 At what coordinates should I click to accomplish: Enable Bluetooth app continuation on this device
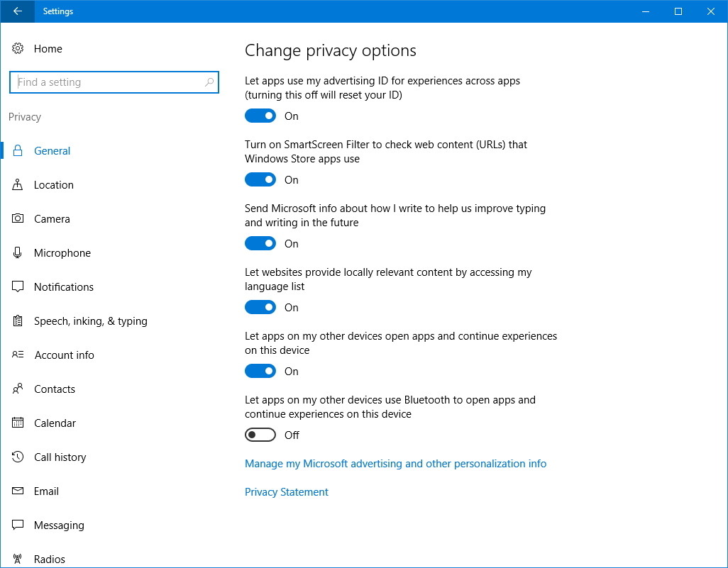click(x=260, y=434)
